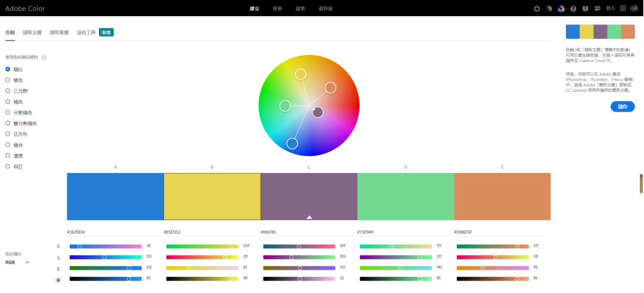Click the star icon in top bar
The image size is (644, 293).
(x=537, y=8)
